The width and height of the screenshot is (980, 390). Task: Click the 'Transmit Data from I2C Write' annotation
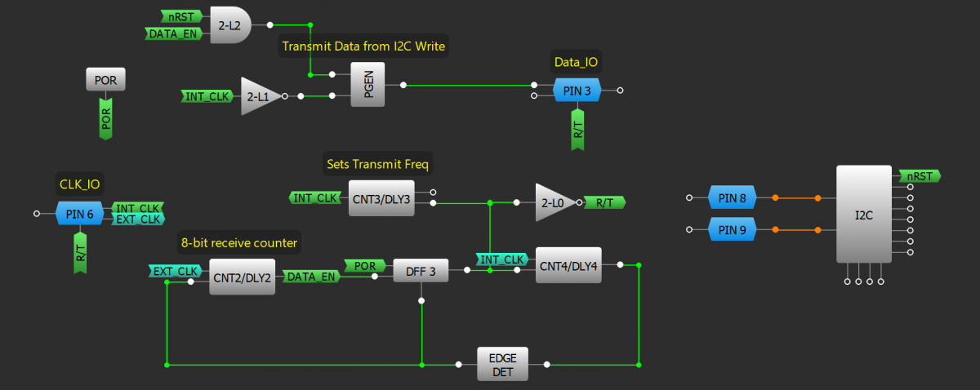363,47
